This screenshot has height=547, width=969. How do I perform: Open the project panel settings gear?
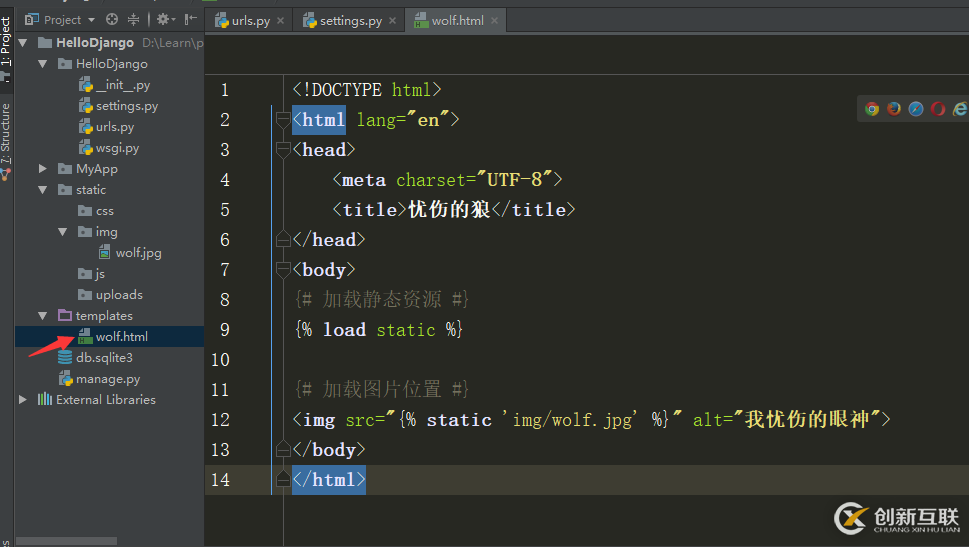pos(165,19)
